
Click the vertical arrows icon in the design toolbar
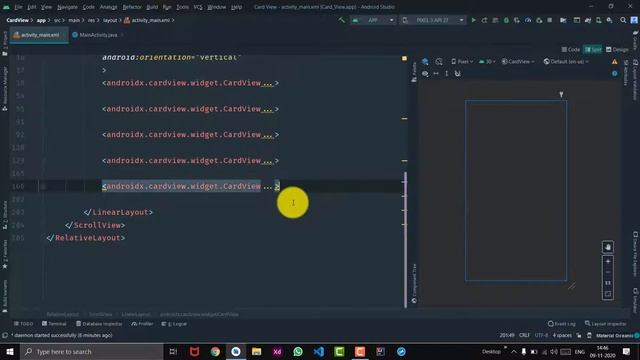[x=447, y=73]
